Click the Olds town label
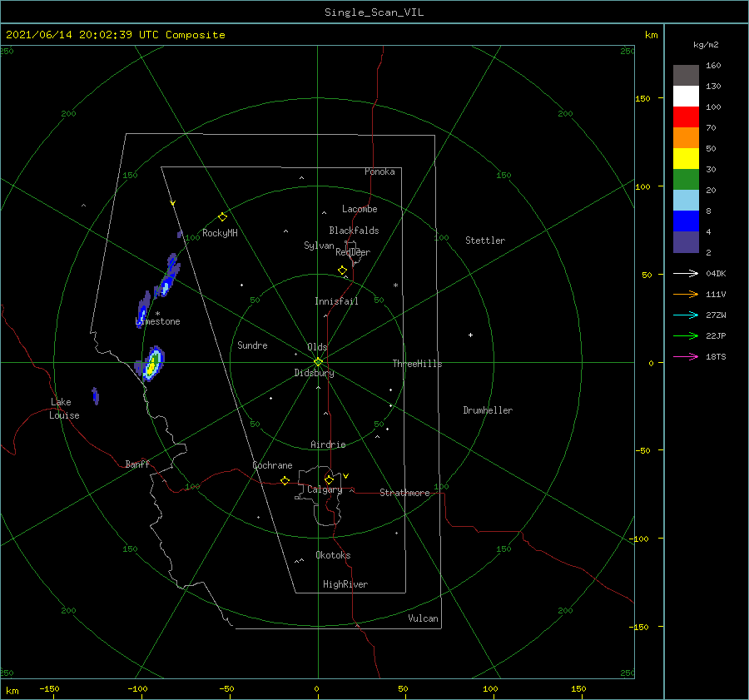This screenshot has height=700, width=749. pos(317,347)
